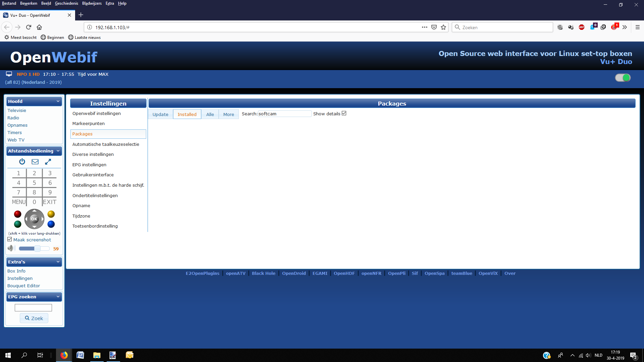Collapse the EPG zoeken section
Image resolution: width=644 pixels, height=362 pixels.
point(58,297)
